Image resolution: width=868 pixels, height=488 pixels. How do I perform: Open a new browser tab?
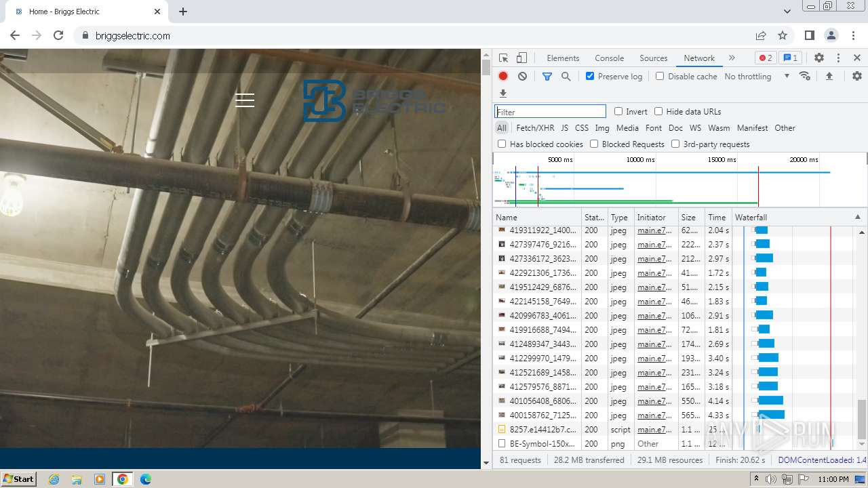coord(183,12)
